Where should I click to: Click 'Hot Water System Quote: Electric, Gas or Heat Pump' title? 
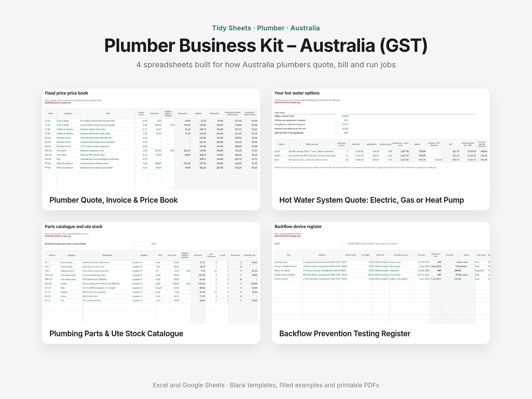pyautogui.click(x=372, y=200)
